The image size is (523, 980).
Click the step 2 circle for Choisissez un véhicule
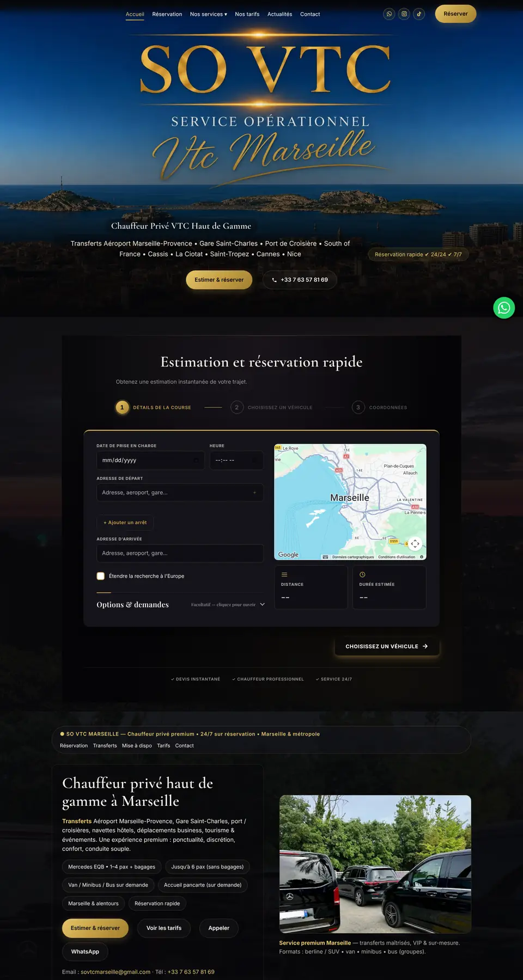pyautogui.click(x=237, y=407)
